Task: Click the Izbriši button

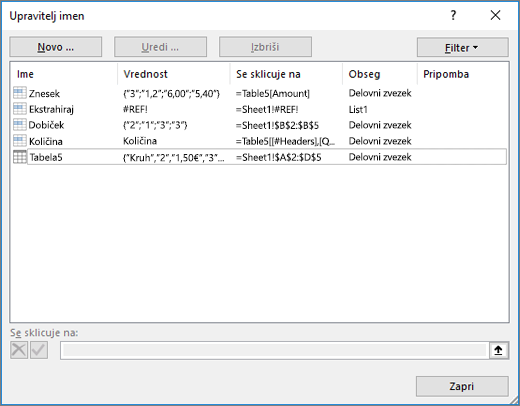Action: click(265, 47)
